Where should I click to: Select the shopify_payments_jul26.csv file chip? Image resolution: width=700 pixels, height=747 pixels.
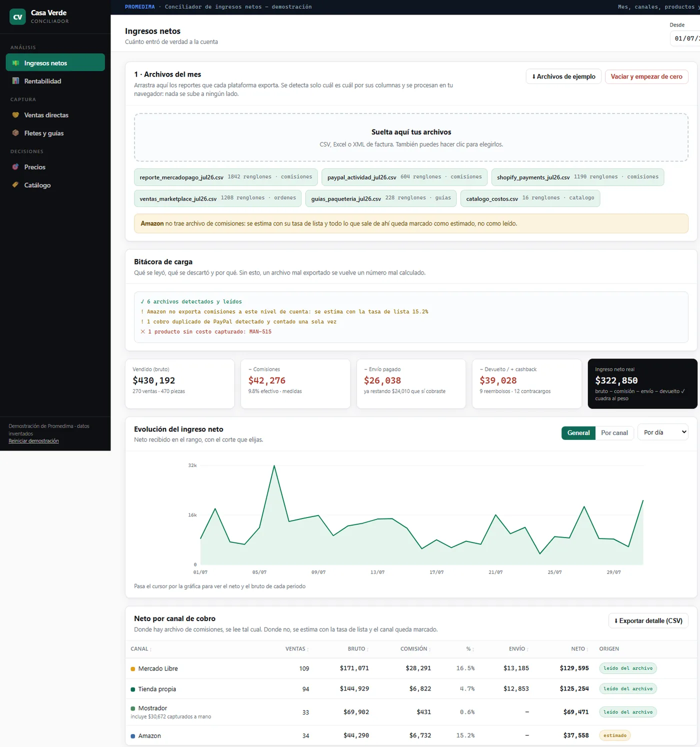point(577,177)
